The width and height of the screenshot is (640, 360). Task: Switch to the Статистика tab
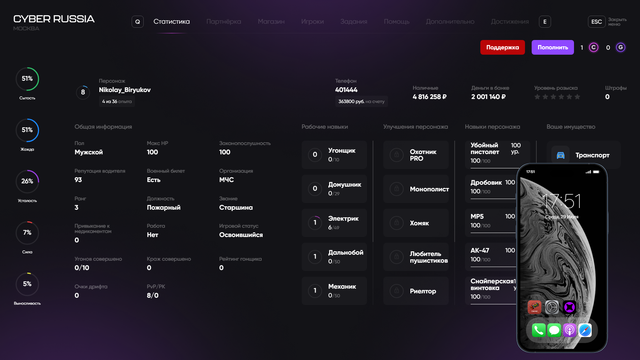coord(171,22)
